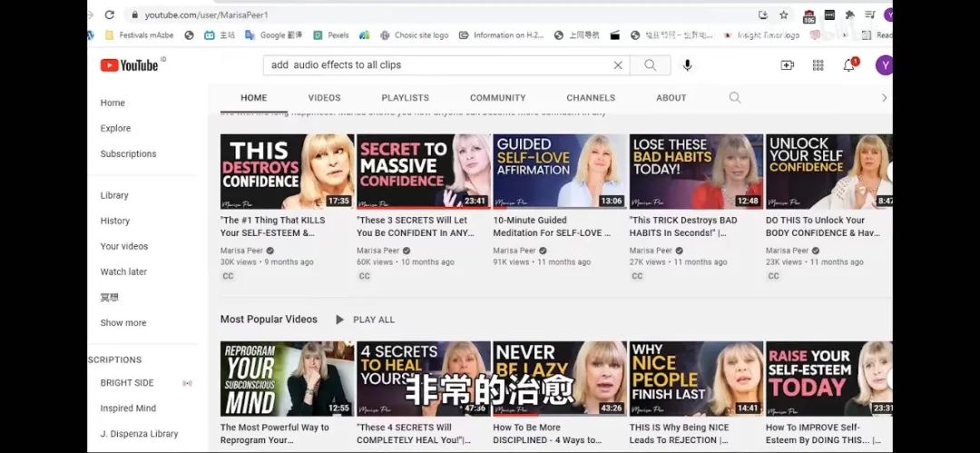Image resolution: width=980 pixels, height=453 pixels.
Task: Expand sidebar with Show more
Action: (123, 323)
